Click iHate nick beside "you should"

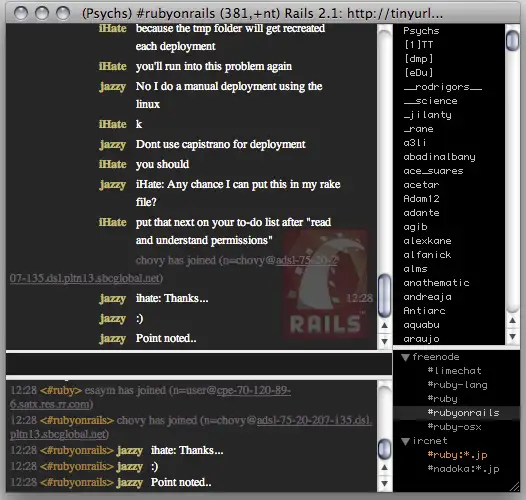(x=112, y=164)
